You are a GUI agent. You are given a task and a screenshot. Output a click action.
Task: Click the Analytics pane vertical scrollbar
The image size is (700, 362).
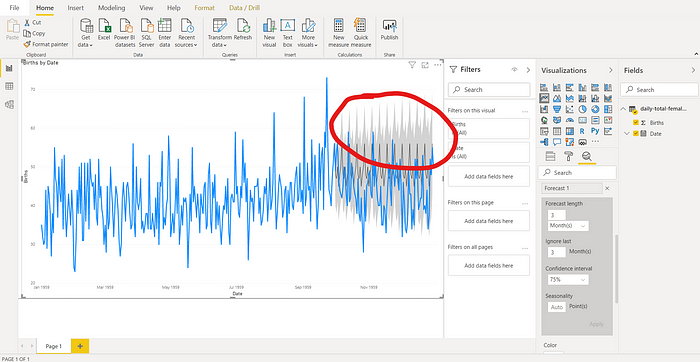point(617,269)
